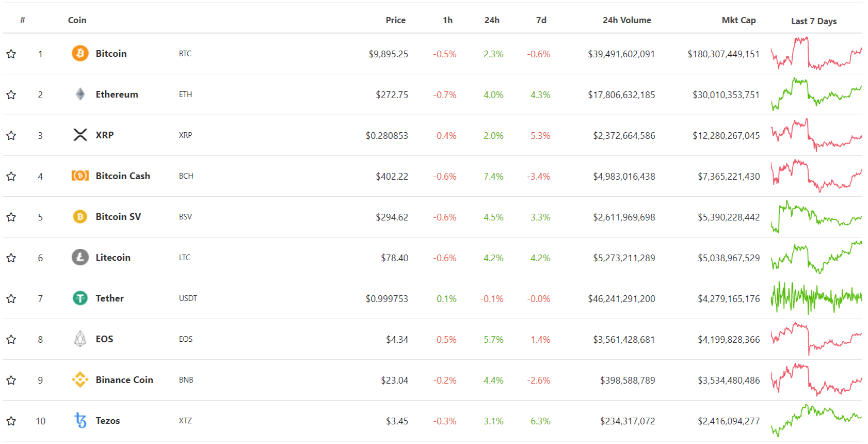Open the Tether name link
Viewport: 868px width, 444px height.
pos(109,298)
